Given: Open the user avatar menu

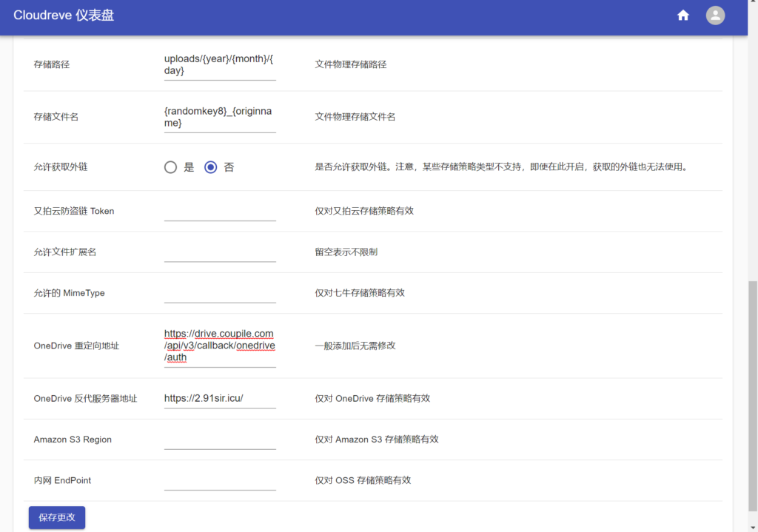Looking at the screenshot, I should coord(714,15).
